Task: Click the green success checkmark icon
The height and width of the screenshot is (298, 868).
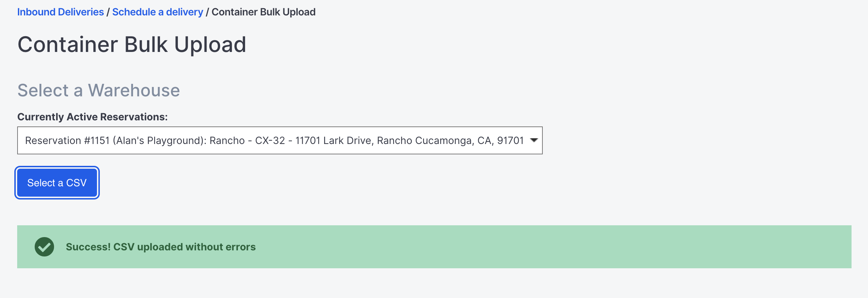Action: click(x=44, y=247)
